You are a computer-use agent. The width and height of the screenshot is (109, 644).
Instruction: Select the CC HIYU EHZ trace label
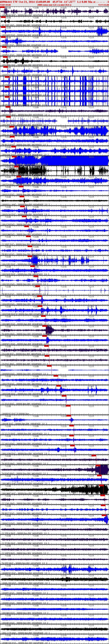tap(25, 444)
